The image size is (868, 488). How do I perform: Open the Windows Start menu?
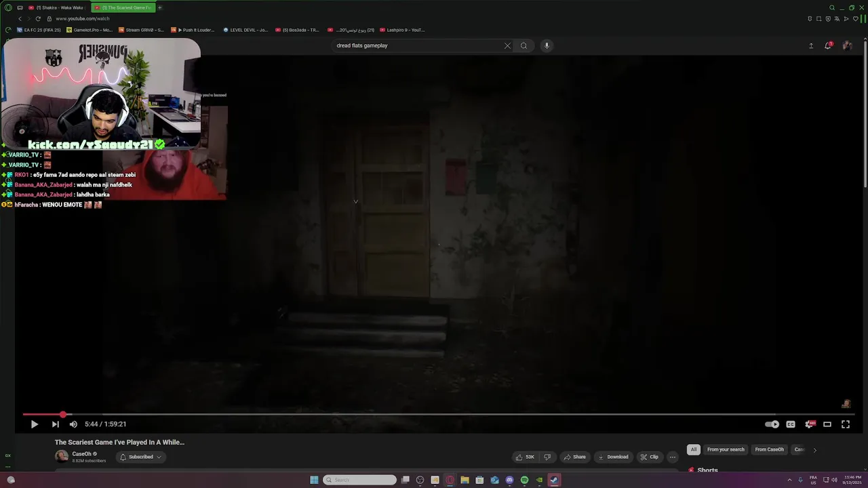tap(314, 480)
